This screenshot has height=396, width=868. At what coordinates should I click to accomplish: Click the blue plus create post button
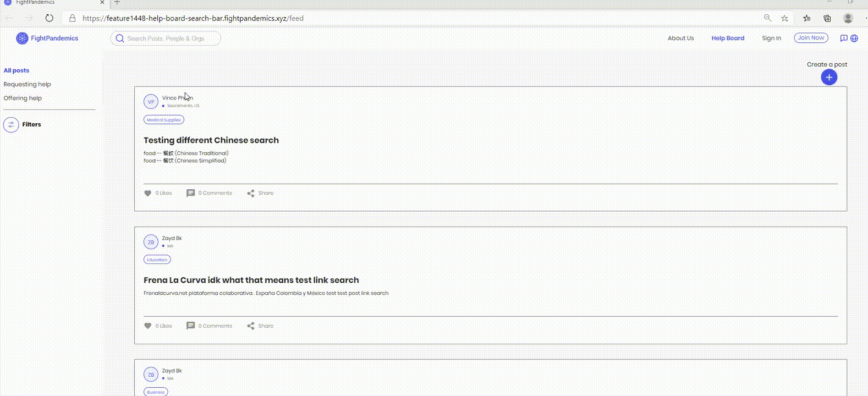pos(829,78)
